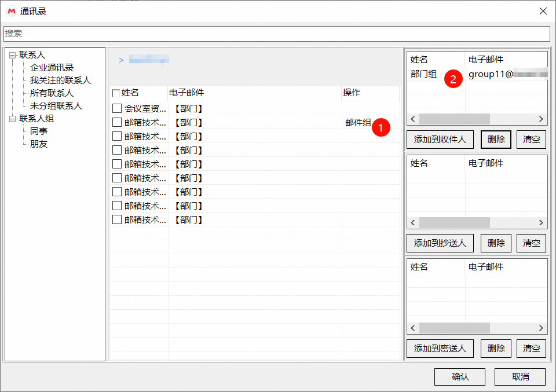Click 添加到密送人 to add BCC recipients

[x=440, y=348]
